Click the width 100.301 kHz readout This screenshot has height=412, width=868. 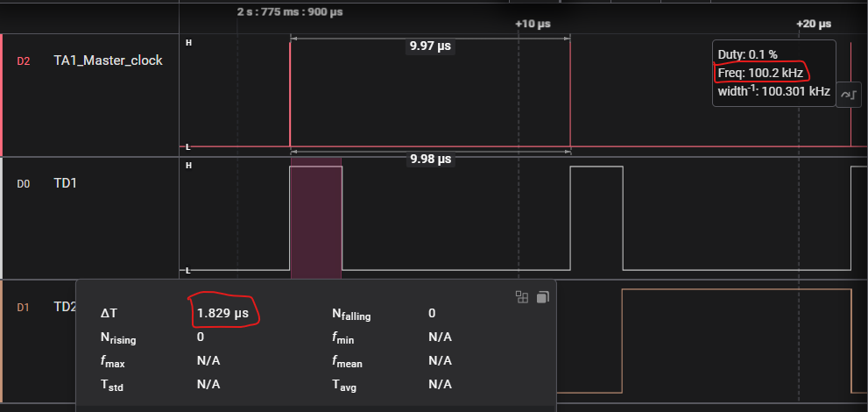coord(774,91)
